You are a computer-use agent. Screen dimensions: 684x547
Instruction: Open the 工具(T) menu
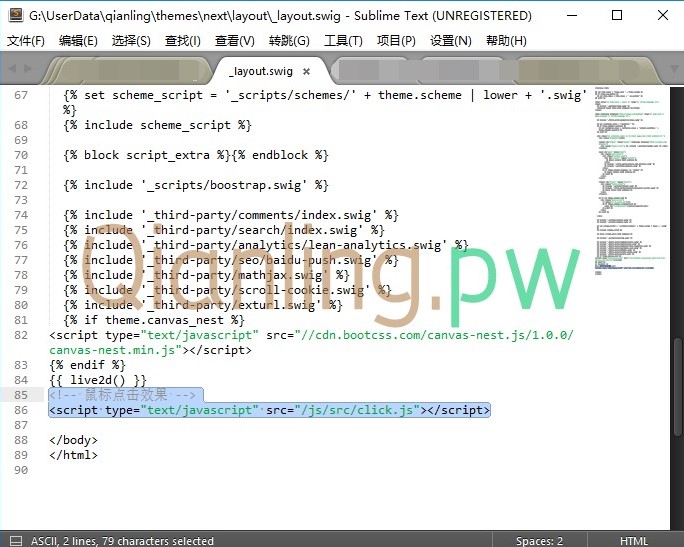point(343,41)
